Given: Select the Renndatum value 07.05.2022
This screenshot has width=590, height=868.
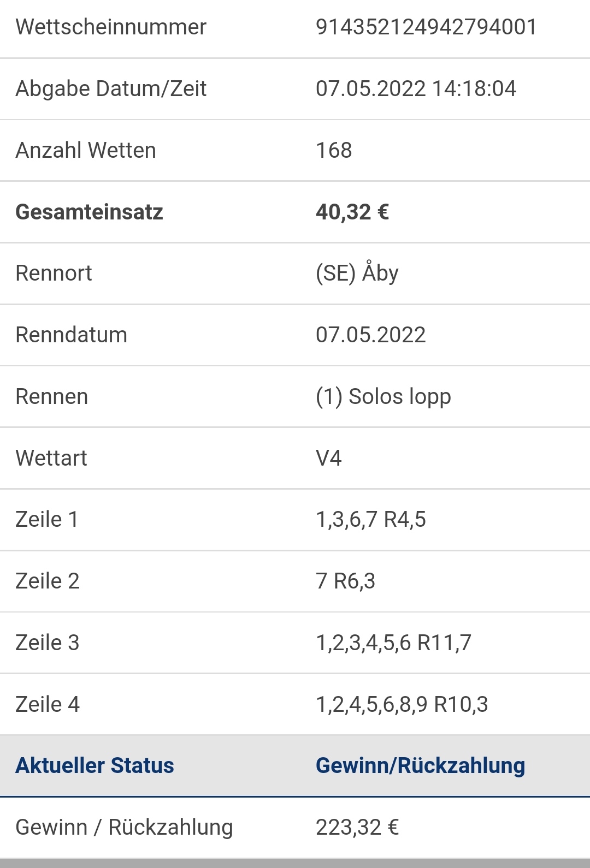Looking at the screenshot, I should point(371,335).
